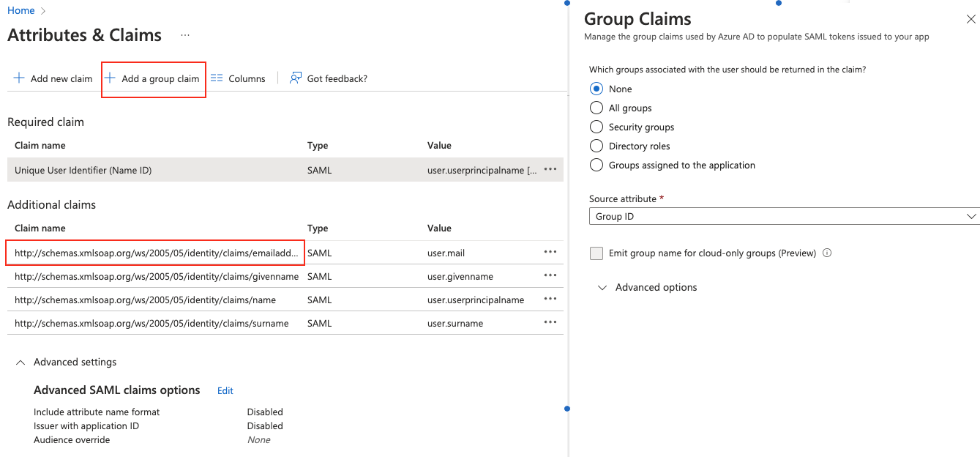Open the ellipsis for the givenname claim

[x=550, y=276]
